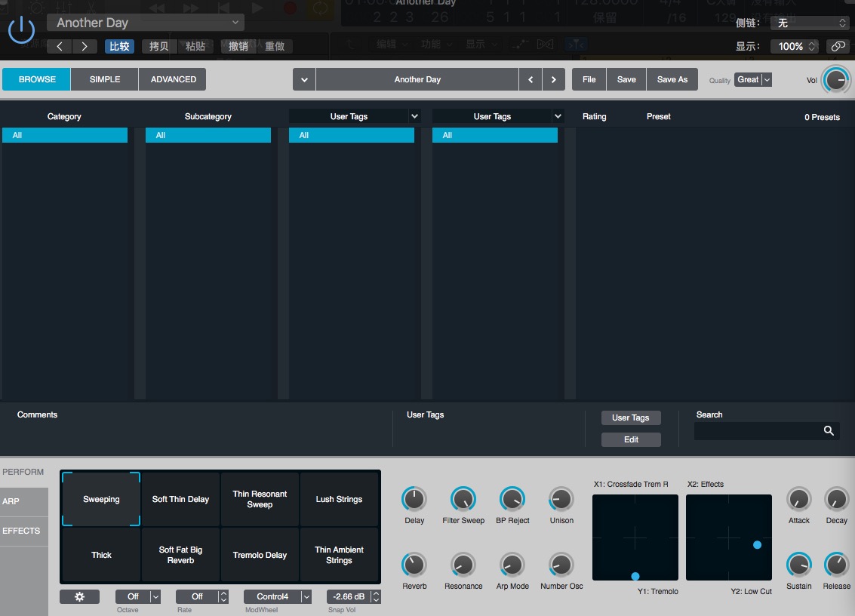The height and width of the screenshot is (616, 855).
Task: Click the X1 Crossfade Trem XY pad
Action: (x=635, y=537)
